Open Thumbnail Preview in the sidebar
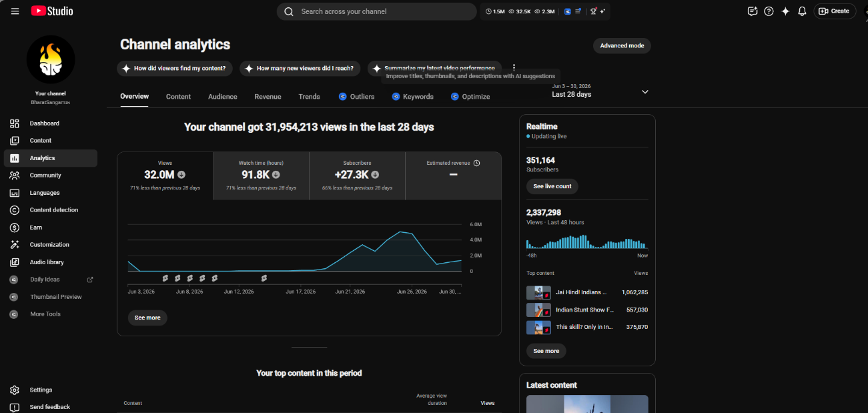868x413 pixels. [51, 297]
